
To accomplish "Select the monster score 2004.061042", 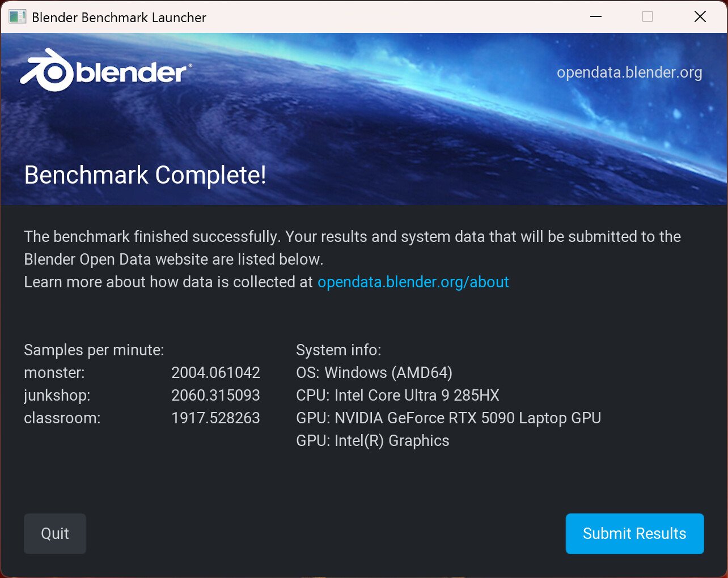I will click(215, 372).
